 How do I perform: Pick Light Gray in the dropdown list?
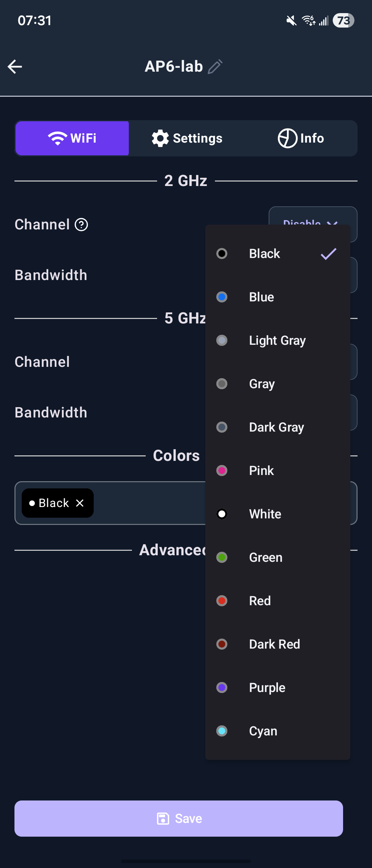(277, 340)
